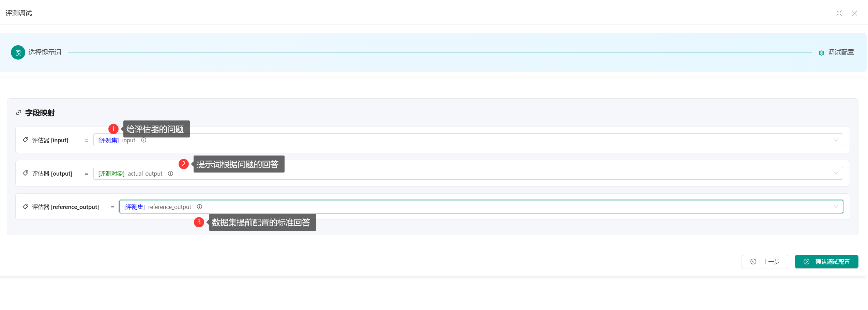868x310 pixels.
Task: Close the evaluation debug dialog
Action: click(x=854, y=13)
